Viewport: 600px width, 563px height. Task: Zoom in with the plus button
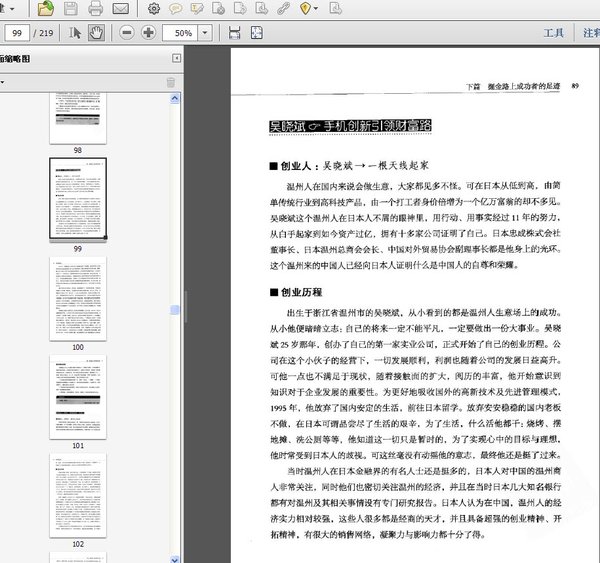149,33
